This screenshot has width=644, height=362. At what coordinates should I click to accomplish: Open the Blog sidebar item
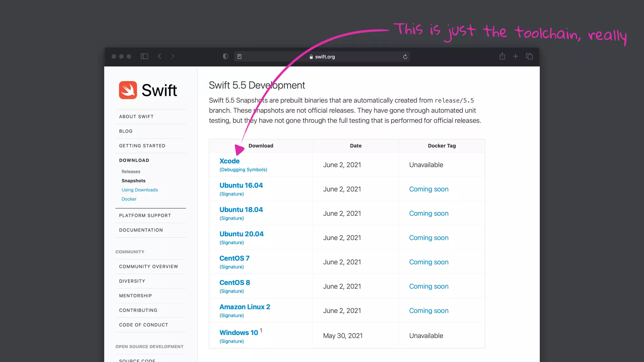point(126,131)
